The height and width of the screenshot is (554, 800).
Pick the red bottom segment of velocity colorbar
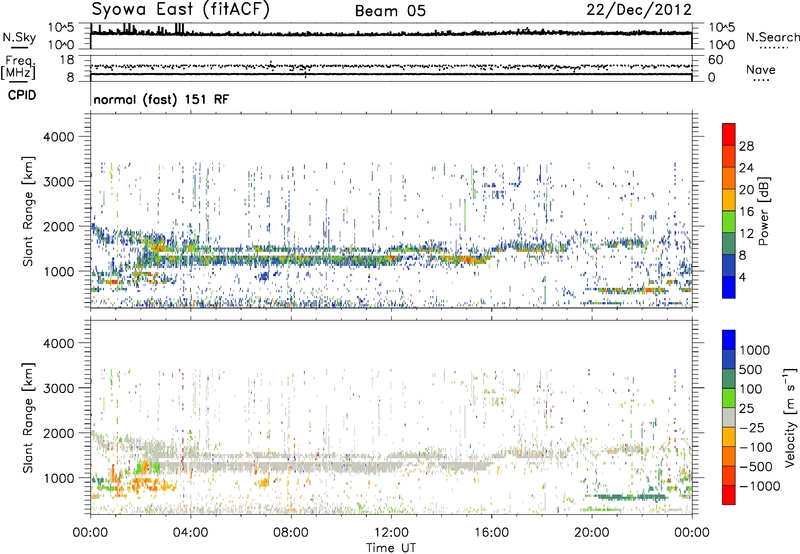[729, 495]
